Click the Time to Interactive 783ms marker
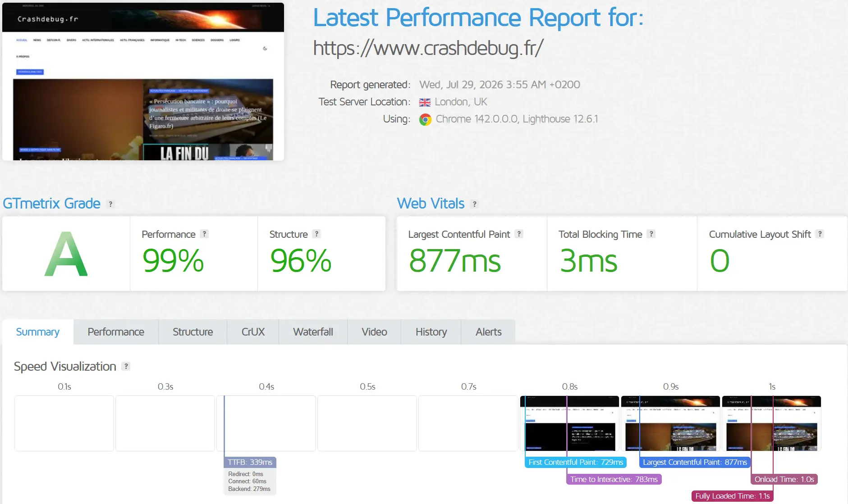848x504 pixels. tap(614, 479)
